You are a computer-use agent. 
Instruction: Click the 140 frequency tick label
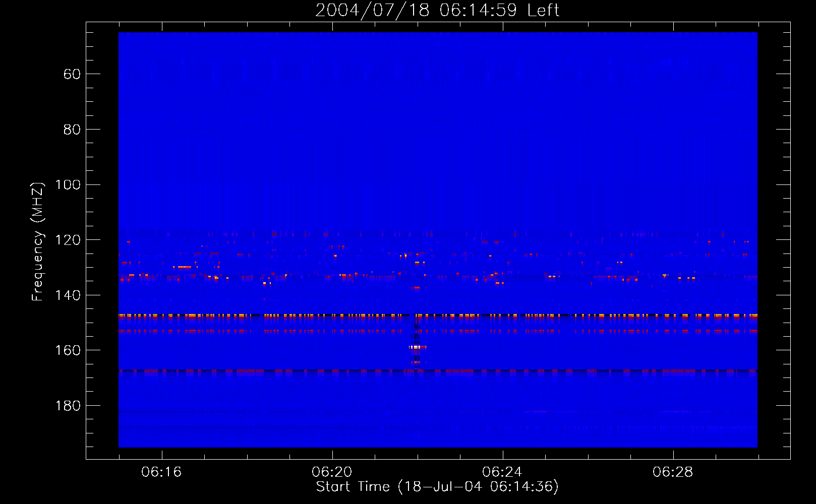coord(68,295)
